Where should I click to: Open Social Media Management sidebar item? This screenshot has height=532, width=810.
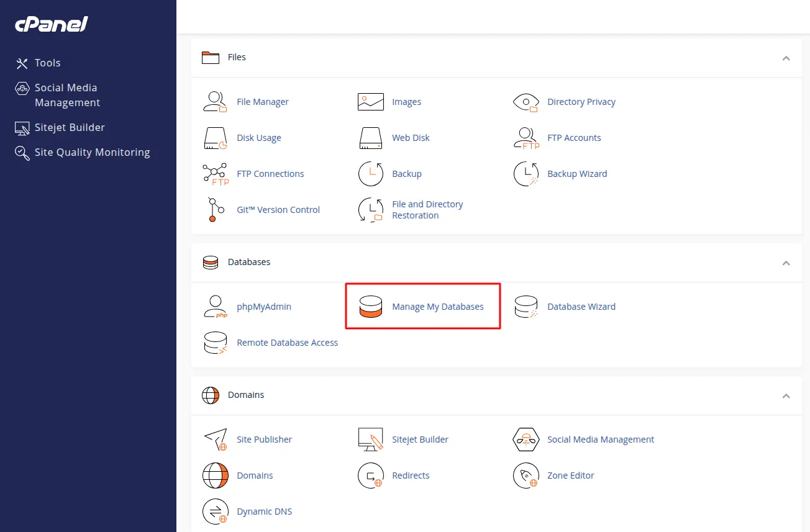(66, 95)
